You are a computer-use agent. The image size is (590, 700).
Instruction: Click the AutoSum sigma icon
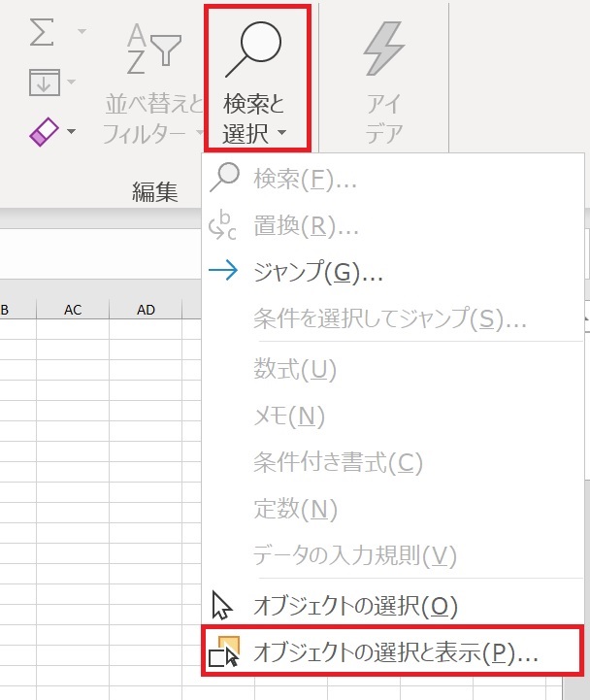point(43,33)
